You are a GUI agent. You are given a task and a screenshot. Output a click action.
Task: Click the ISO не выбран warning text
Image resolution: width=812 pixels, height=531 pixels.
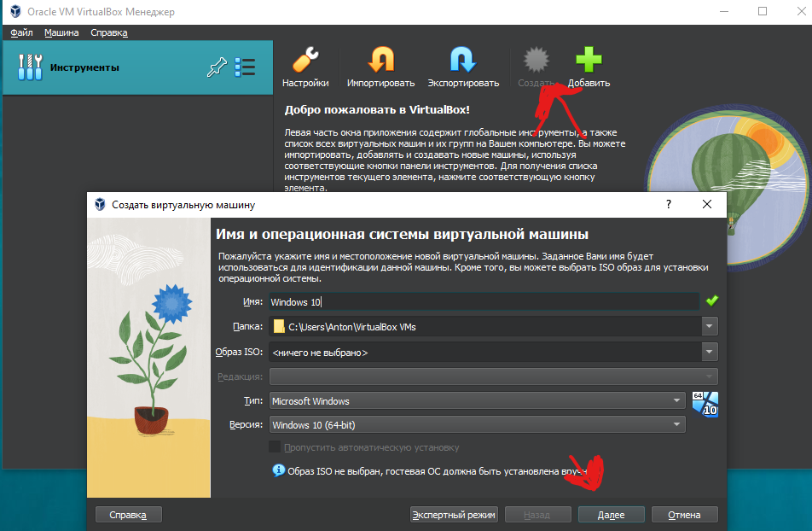tap(437, 471)
